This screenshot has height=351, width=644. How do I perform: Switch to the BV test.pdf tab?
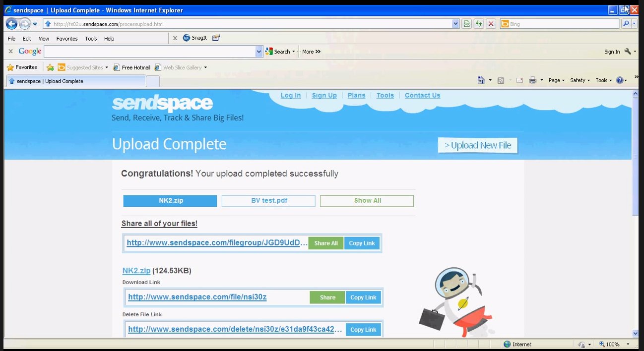pyautogui.click(x=268, y=200)
